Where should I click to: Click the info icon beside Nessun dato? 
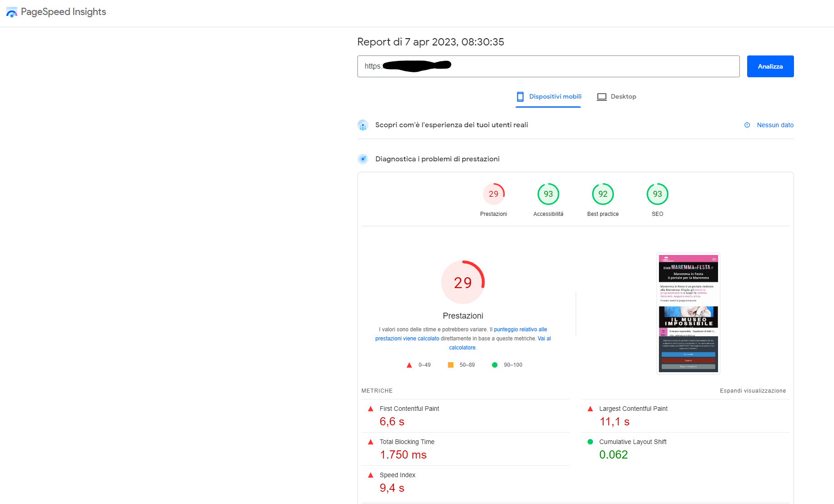point(747,125)
